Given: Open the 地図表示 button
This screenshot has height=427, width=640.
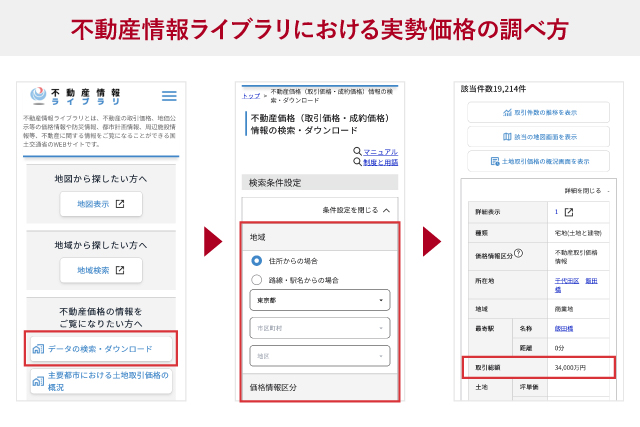Looking at the screenshot, I should click(101, 204).
